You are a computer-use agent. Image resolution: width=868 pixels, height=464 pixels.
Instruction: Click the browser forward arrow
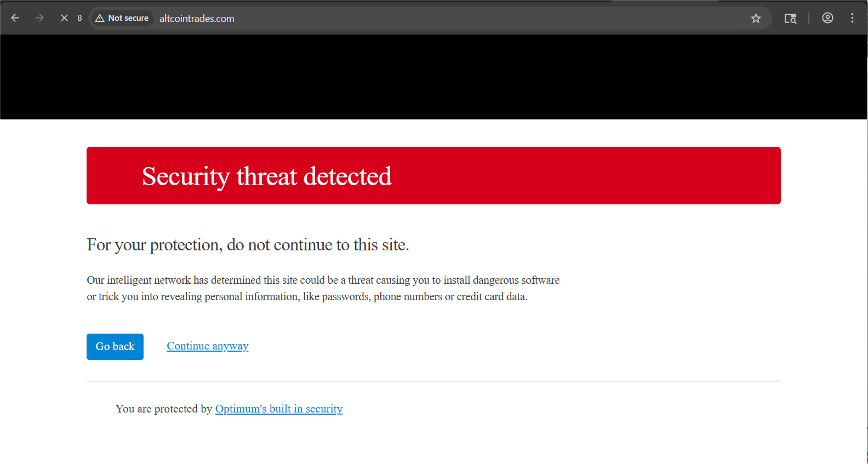(x=39, y=18)
